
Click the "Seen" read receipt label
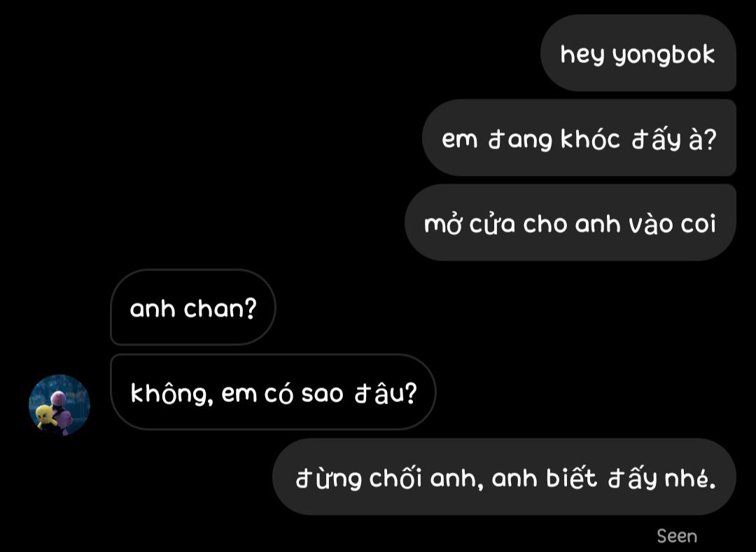677,536
